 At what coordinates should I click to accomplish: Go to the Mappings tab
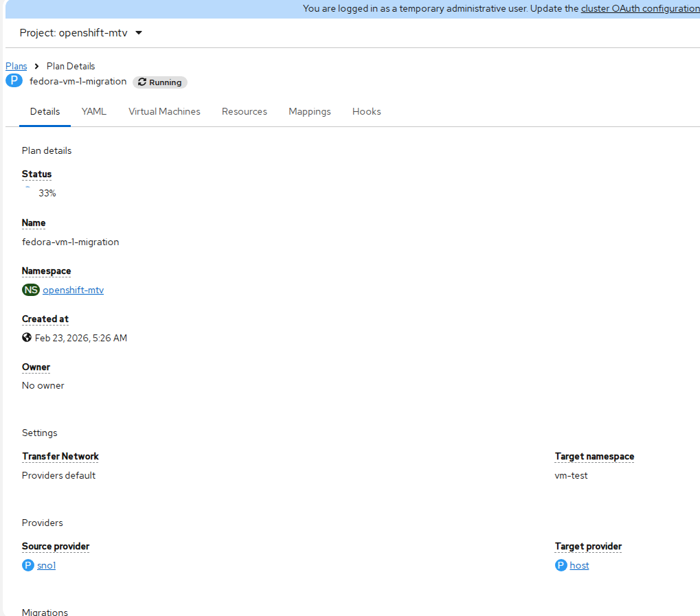click(x=309, y=111)
